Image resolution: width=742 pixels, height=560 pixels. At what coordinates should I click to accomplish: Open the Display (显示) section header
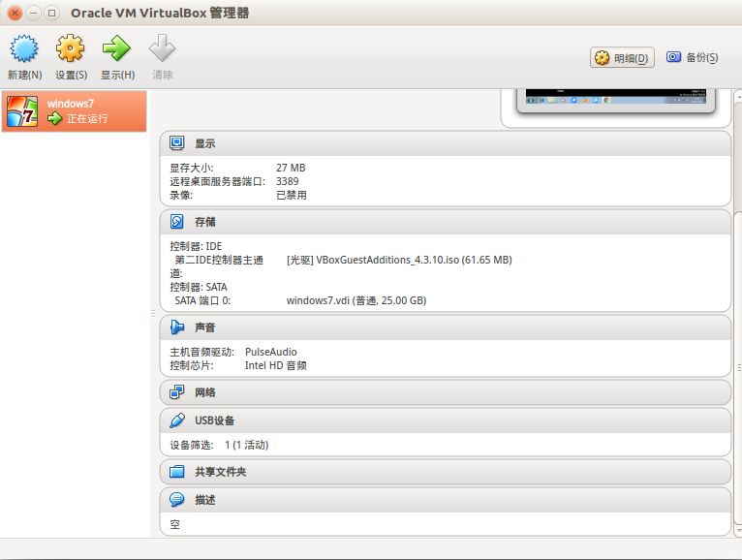click(x=446, y=143)
